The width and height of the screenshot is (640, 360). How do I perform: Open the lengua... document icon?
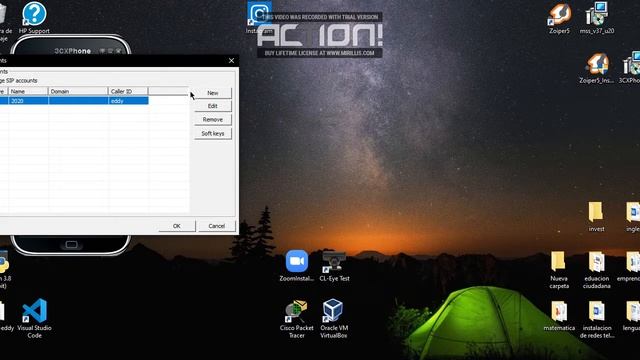632,316
